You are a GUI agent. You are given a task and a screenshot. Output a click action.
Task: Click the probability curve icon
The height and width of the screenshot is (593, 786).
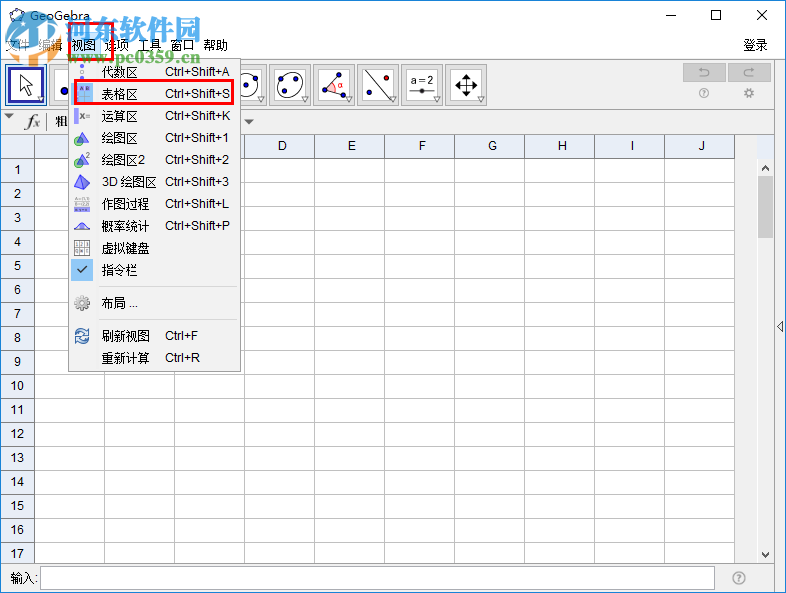82,226
